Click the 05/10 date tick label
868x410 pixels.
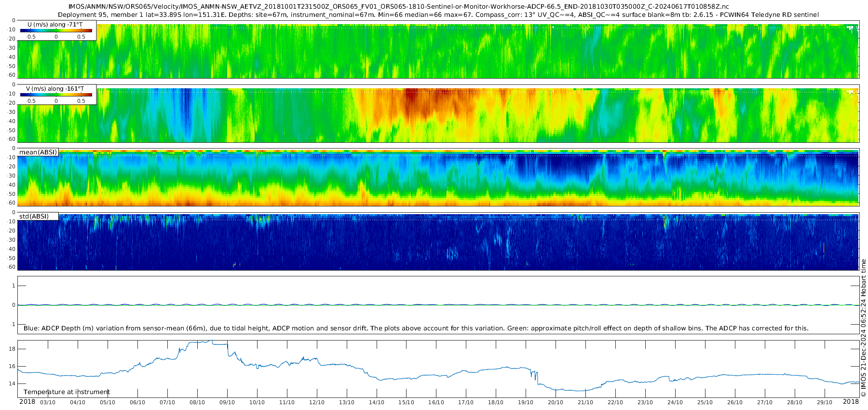(x=108, y=402)
